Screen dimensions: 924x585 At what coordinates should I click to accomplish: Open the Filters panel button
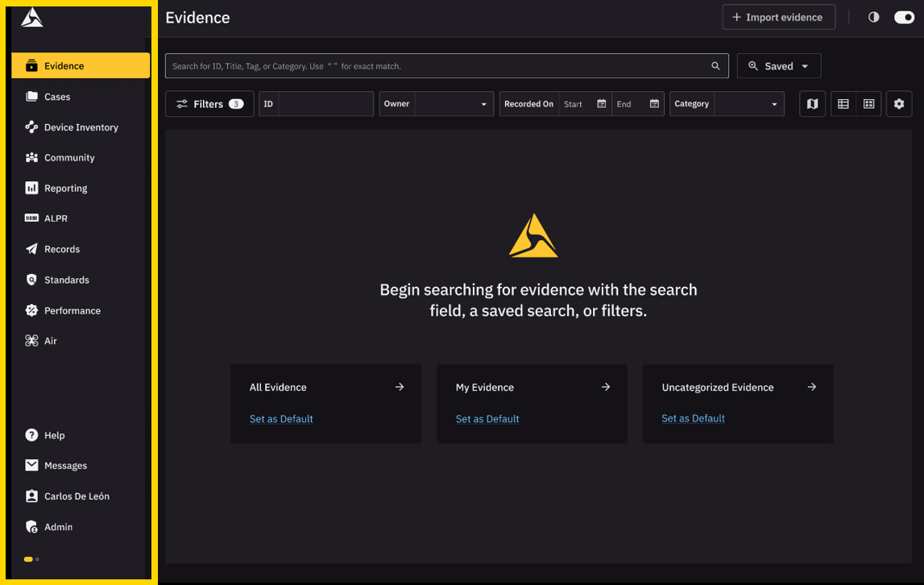(x=209, y=104)
